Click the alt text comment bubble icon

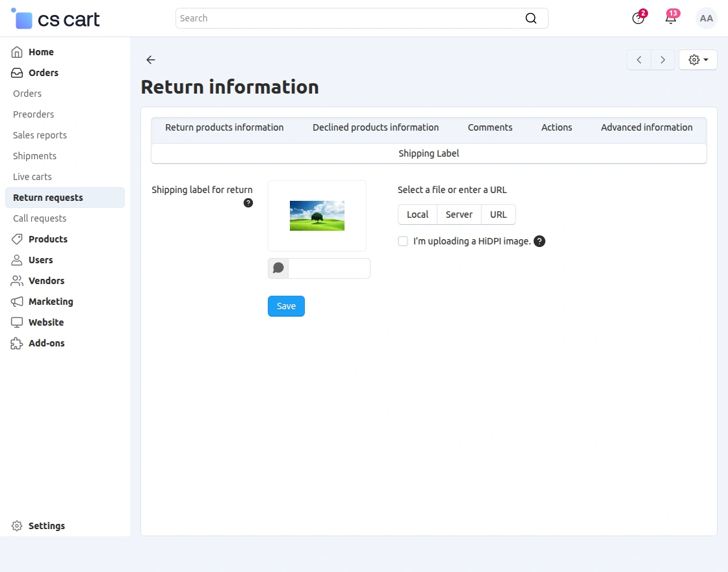point(278,268)
